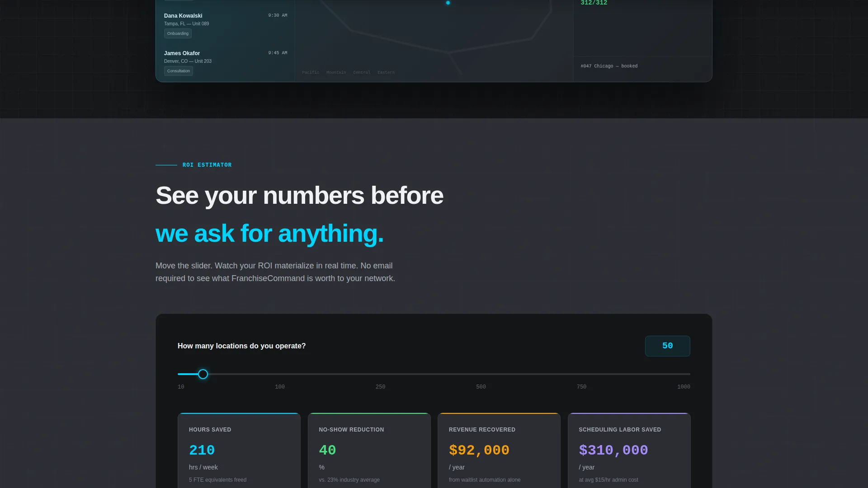
Task: Click the '5 FTE equivalents freed' note
Action: [217, 480]
